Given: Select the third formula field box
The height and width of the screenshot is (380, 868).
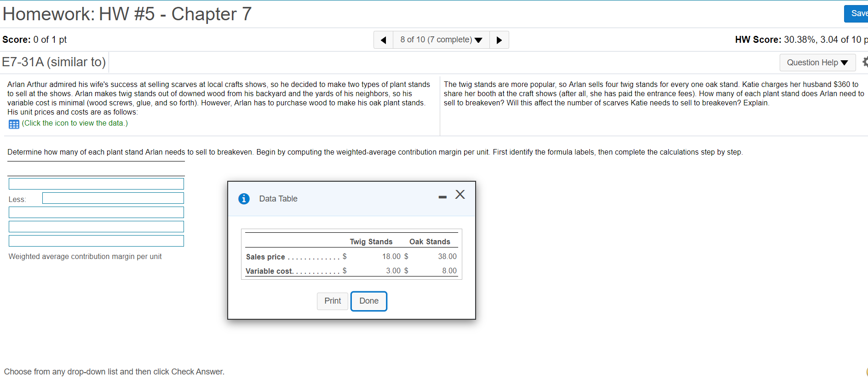Looking at the screenshot, I should [96, 213].
